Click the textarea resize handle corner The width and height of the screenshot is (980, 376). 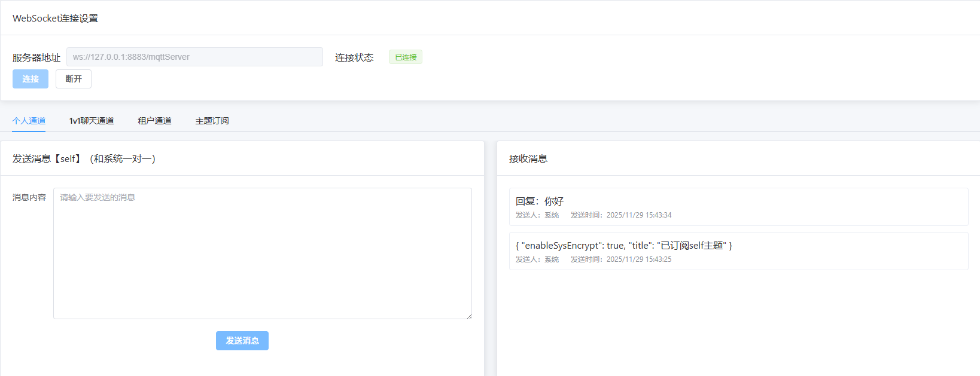[x=469, y=316]
